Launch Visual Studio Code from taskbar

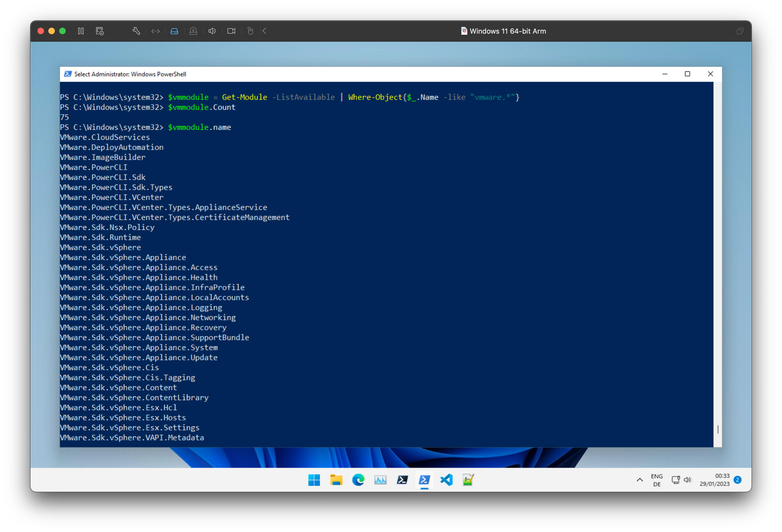(446, 480)
